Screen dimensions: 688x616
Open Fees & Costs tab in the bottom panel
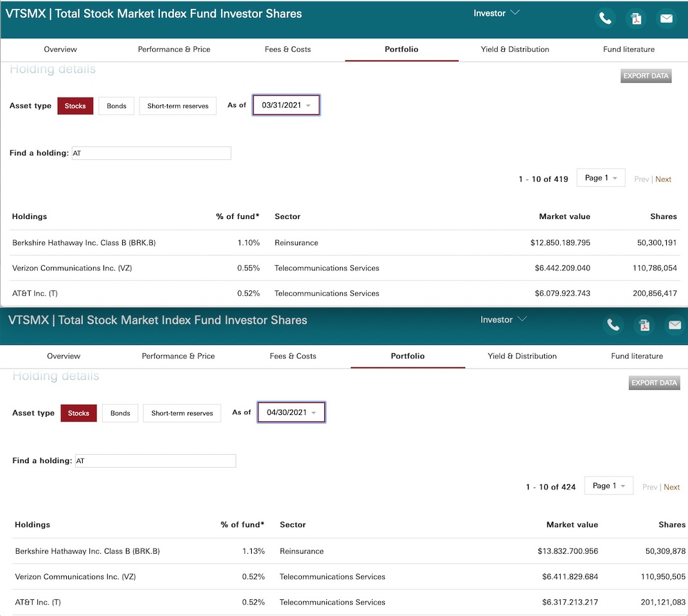coord(293,356)
